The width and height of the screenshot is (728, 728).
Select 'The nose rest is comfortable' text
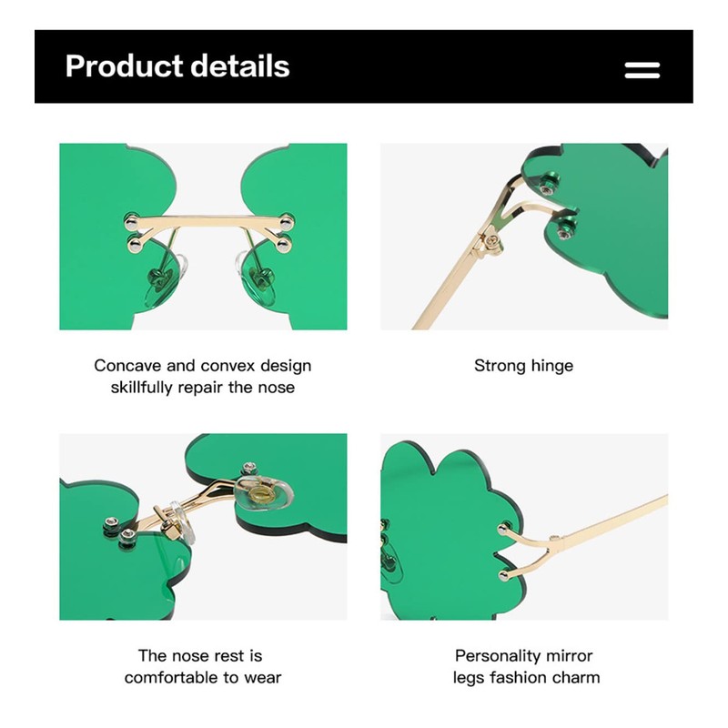(202, 666)
